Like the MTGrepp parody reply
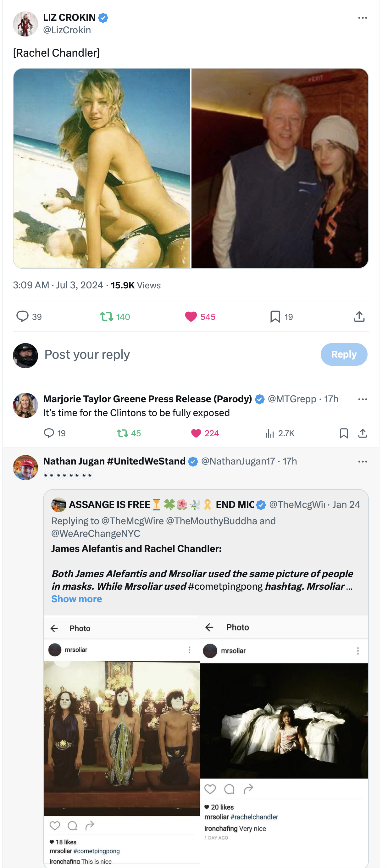388x868 pixels. [x=196, y=433]
